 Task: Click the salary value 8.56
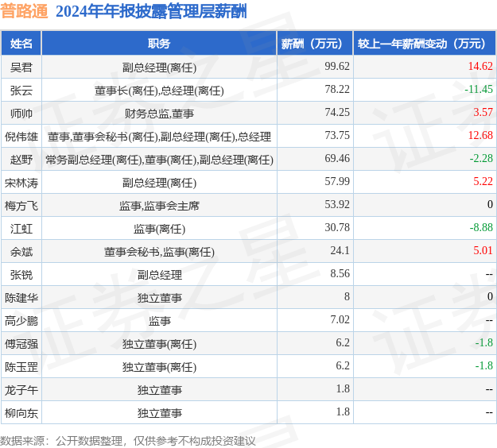(340, 273)
